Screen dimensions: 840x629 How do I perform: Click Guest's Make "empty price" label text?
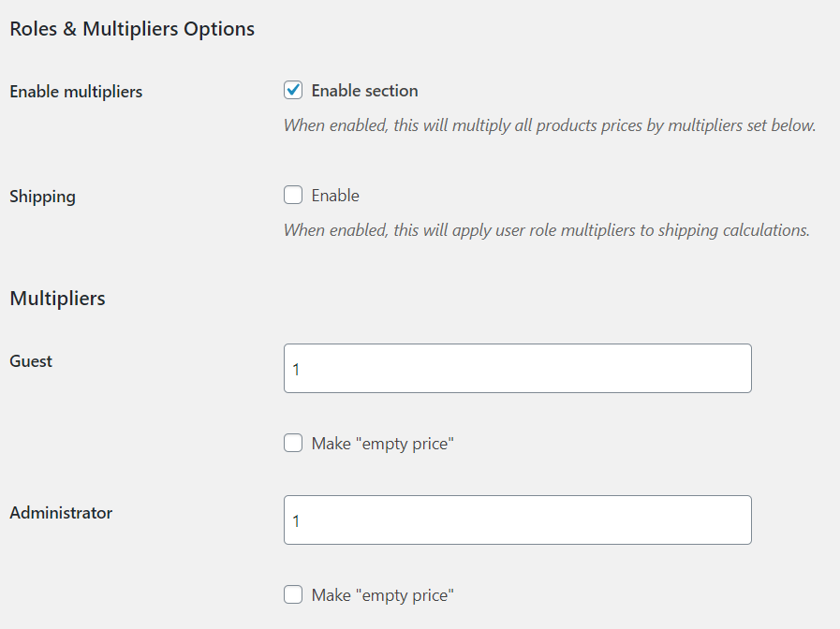[382, 444]
